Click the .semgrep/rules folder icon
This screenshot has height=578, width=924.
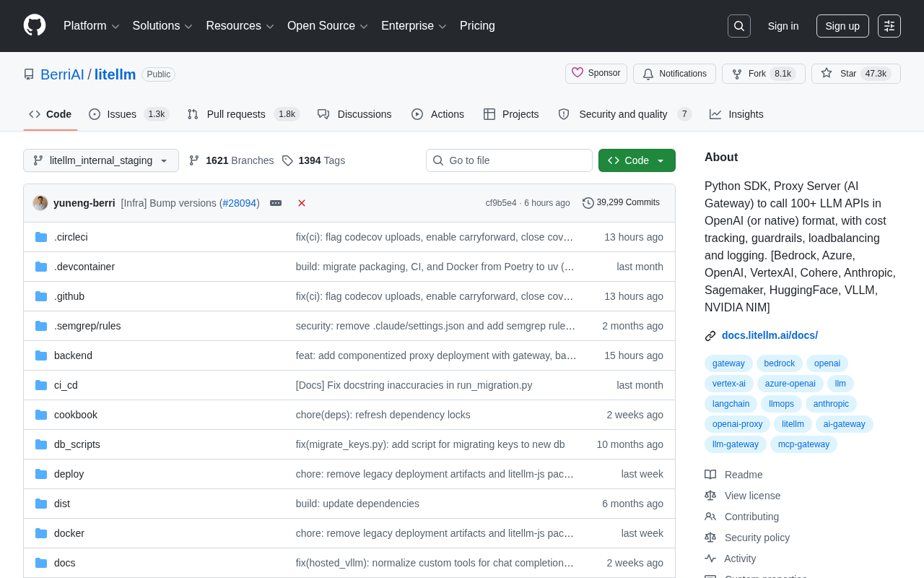click(x=41, y=326)
